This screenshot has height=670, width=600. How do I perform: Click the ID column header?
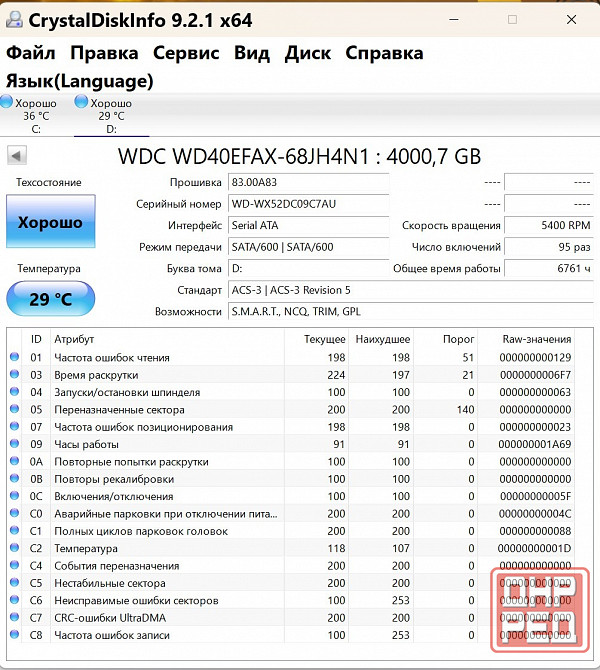tap(36, 339)
